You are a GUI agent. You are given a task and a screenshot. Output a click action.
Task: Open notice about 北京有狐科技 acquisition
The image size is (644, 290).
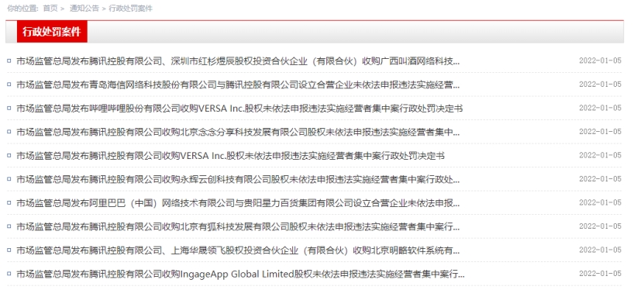pos(238,226)
